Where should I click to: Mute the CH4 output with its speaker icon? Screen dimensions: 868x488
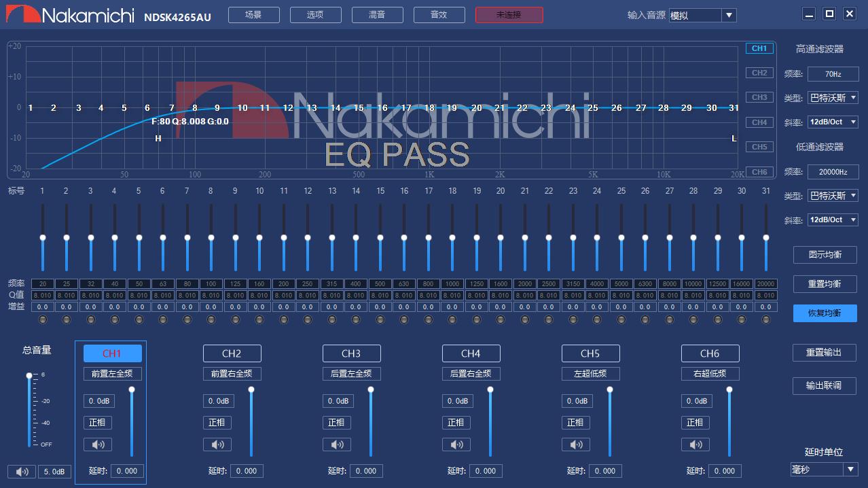click(456, 445)
